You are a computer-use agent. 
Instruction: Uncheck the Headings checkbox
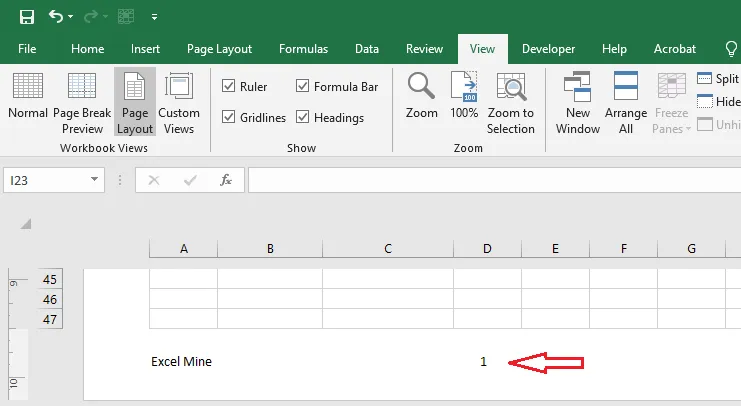tap(302, 117)
